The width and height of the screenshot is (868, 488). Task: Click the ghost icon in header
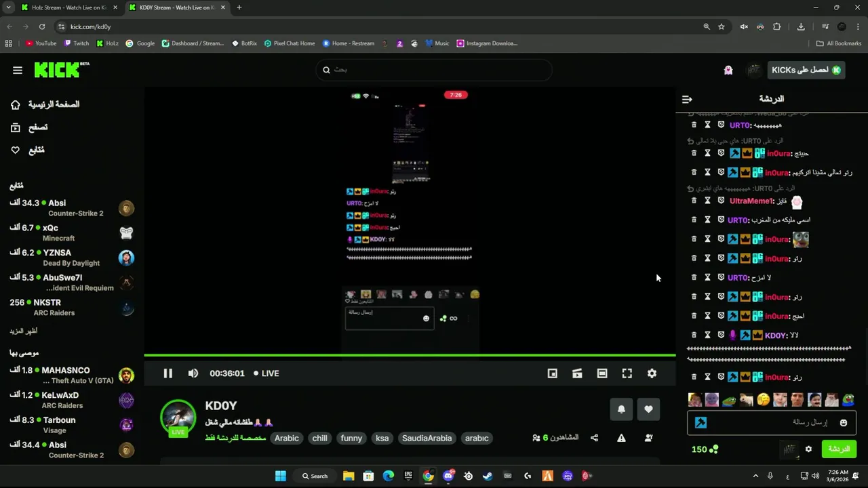728,70
